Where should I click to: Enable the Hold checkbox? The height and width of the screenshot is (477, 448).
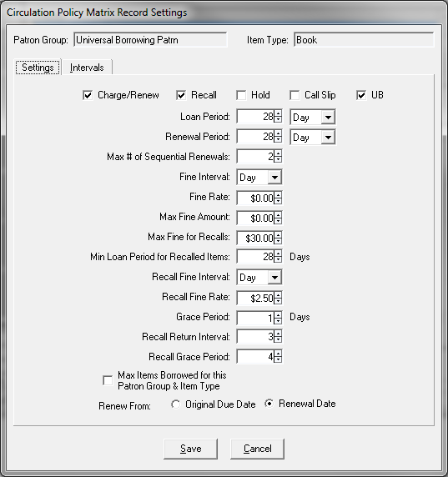tap(241, 95)
